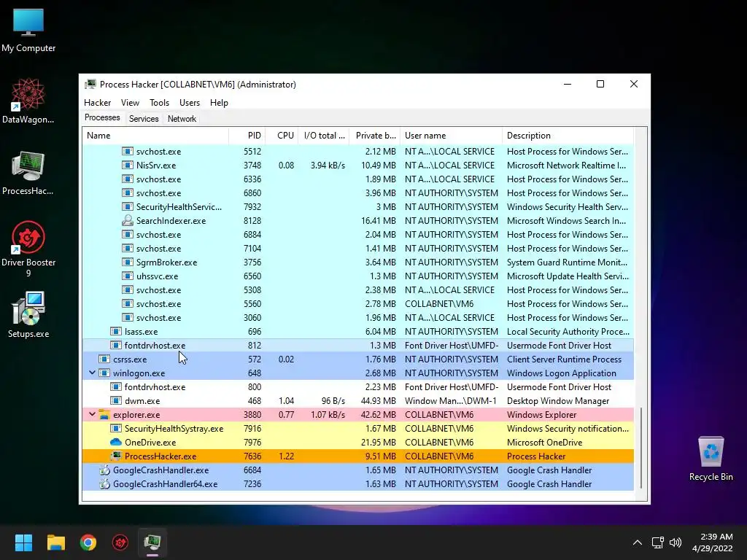Click the OneDrive.exe cloud icon
This screenshot has height=560, width=747.
coord(116,443)
